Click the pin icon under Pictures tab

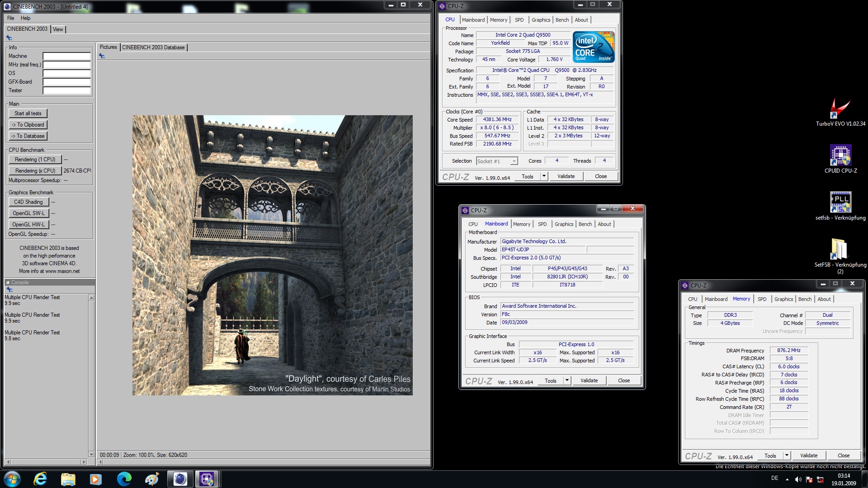point(102,56)
